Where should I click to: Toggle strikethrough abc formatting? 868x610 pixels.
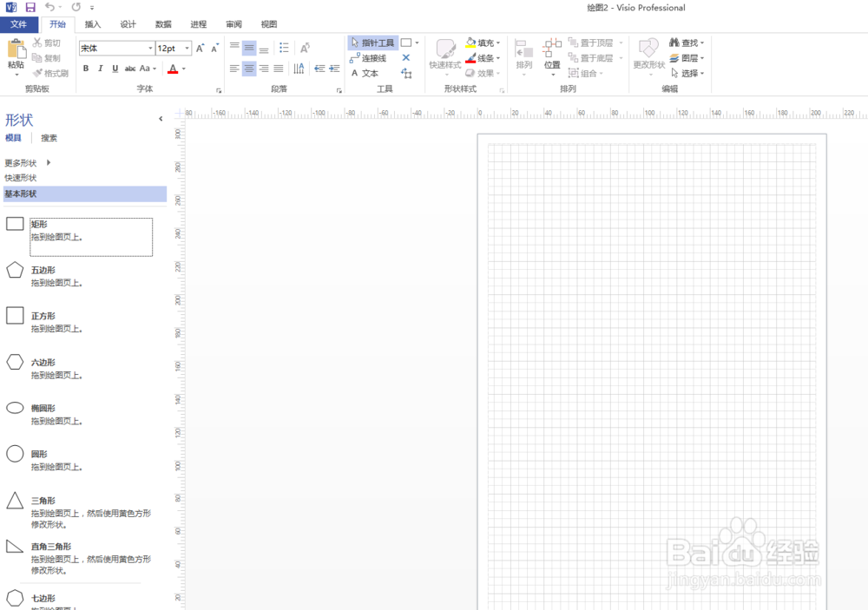point(130,69)
